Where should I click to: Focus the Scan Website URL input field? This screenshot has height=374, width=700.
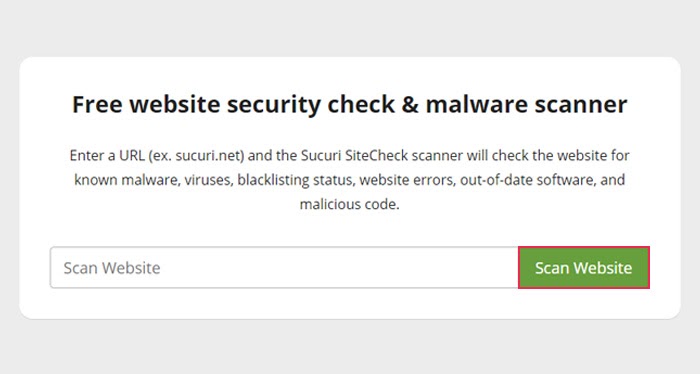pyautogui.click(x=284, y=267)
